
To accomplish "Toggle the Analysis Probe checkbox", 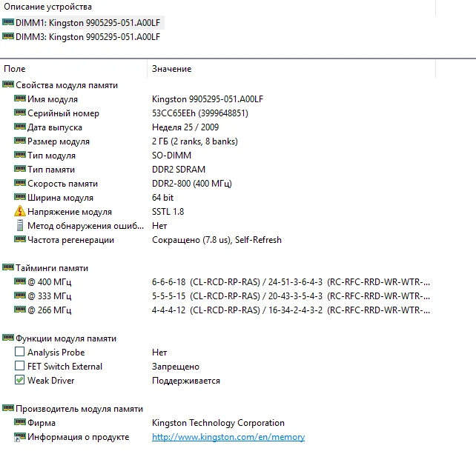I will pos(20,352).
